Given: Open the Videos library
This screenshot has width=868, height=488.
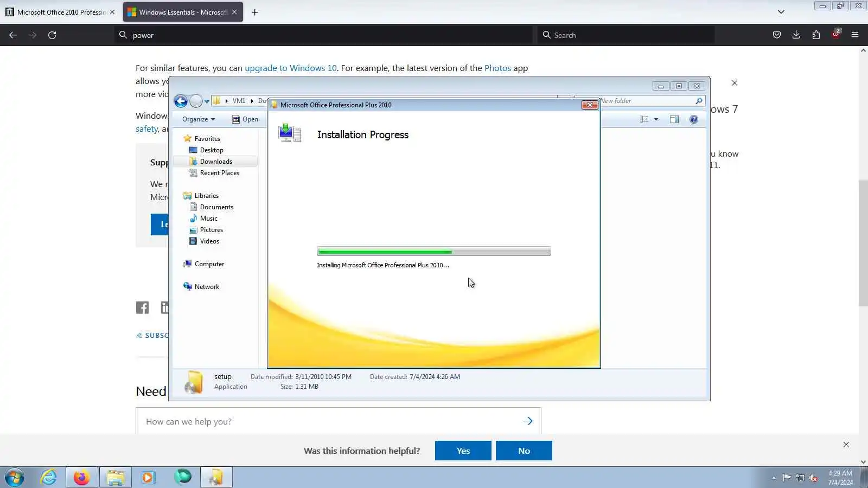Looking at the screenshot, I should [x=209, y=241].
